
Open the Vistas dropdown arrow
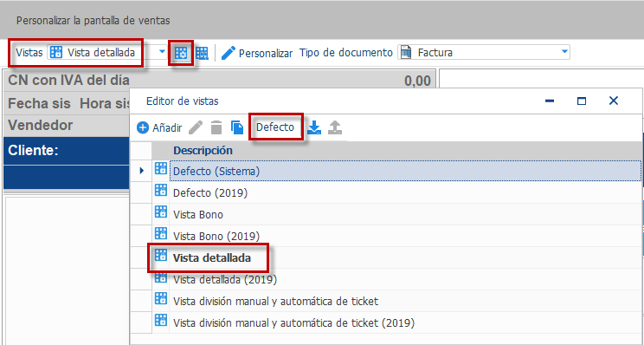click(x=162, y=52)
